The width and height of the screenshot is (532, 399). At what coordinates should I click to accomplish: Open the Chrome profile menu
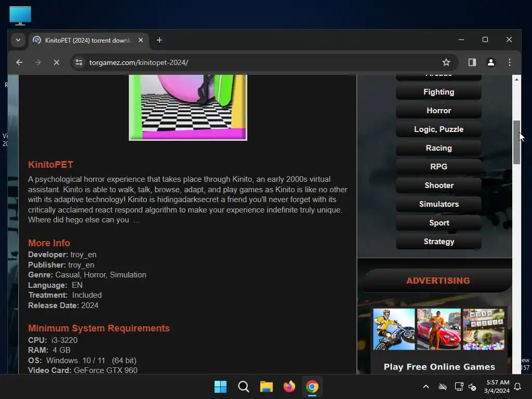pyautogui.click(x=491, y=62)
